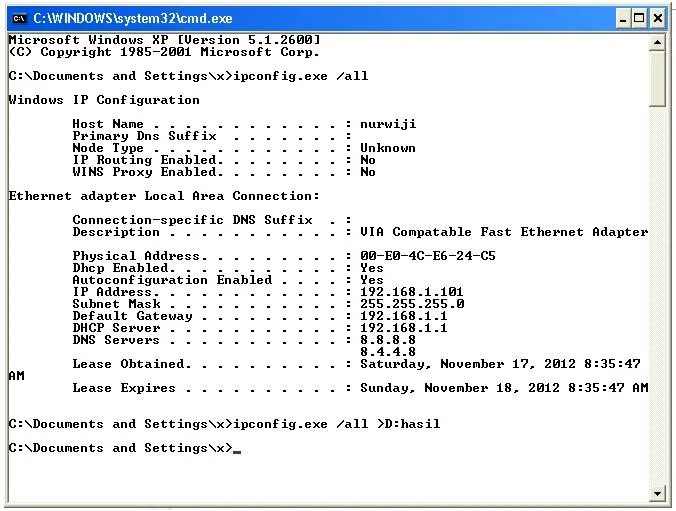The width and height of the screenshot is (676, 511).
Task: Click the Autoconfiguration Enabled value Yes
Action: coord(372,280)
